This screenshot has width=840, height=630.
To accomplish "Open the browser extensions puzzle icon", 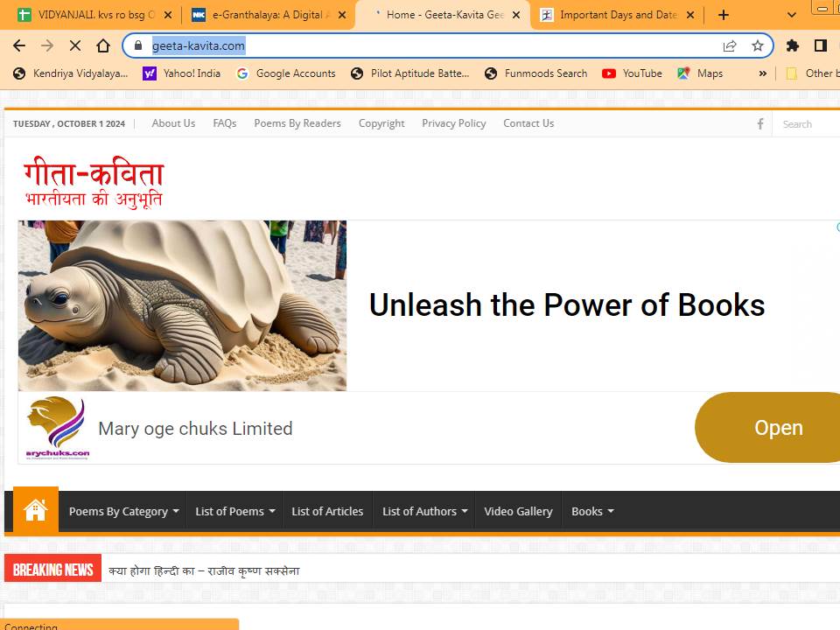I will tap(793, 45).
